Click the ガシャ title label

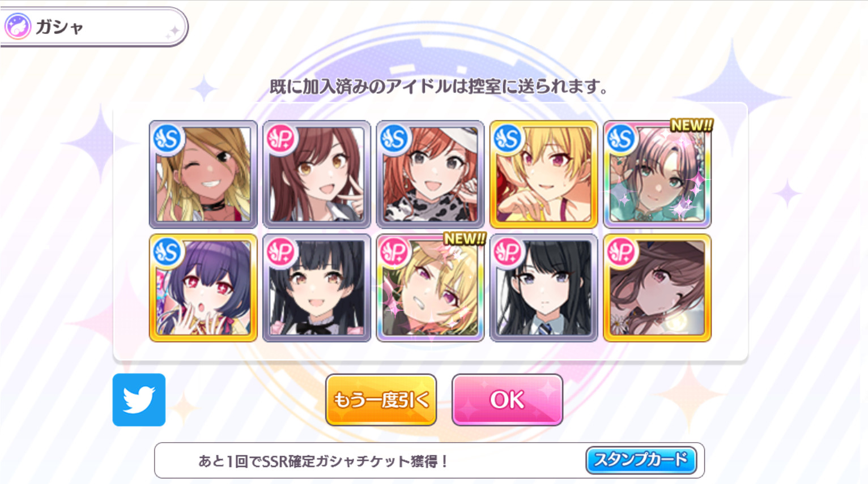tap(59, 27)
